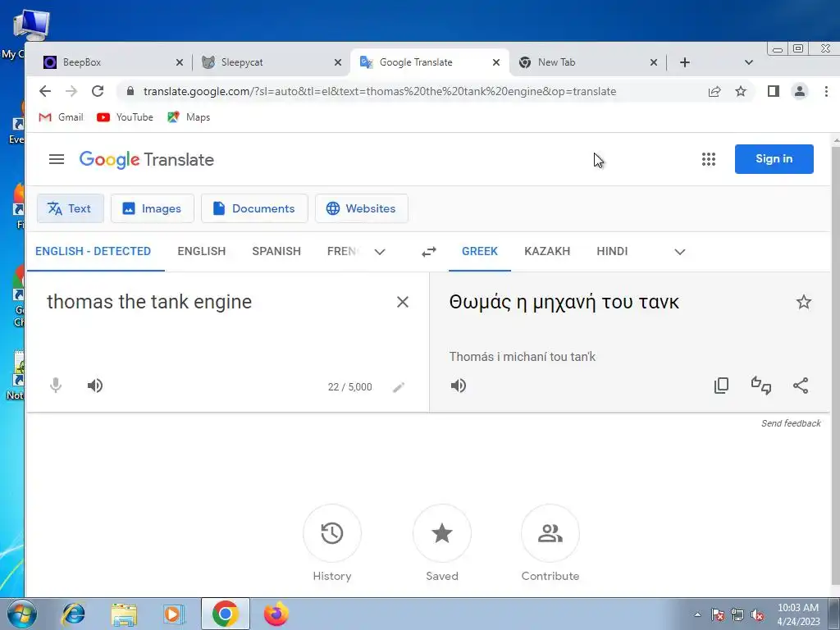The image size is (840, 630).
Task: Open Windows Explorer from taskbar
Action: [x=125, y=614]
